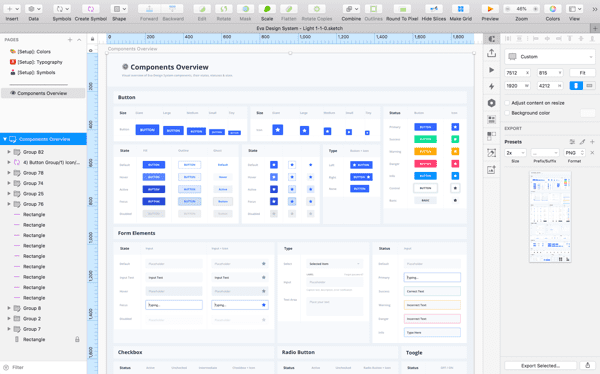Click the Fit button in inspector
The height and width of the screenshot is (374, 600).
point(582,73)
